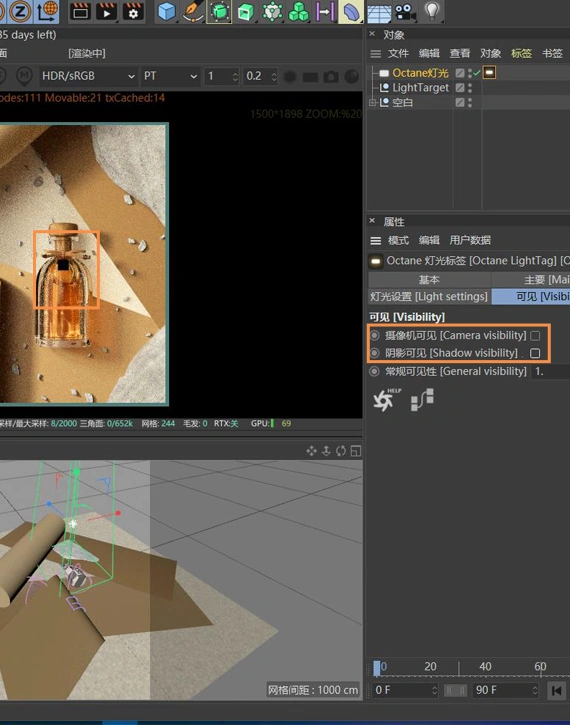
Task: Toggle Shadow visibility animation dot
Action: click(x=374, y=353)
